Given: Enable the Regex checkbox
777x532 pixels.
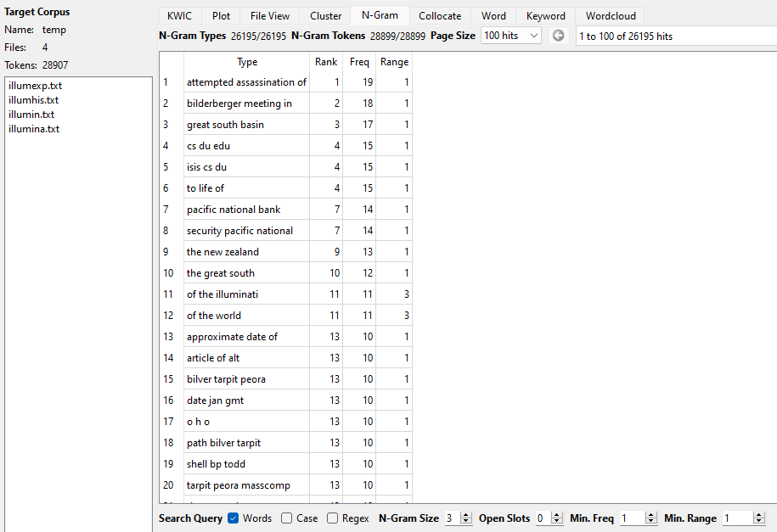Looking at the screenshot, I should [333, 518].
